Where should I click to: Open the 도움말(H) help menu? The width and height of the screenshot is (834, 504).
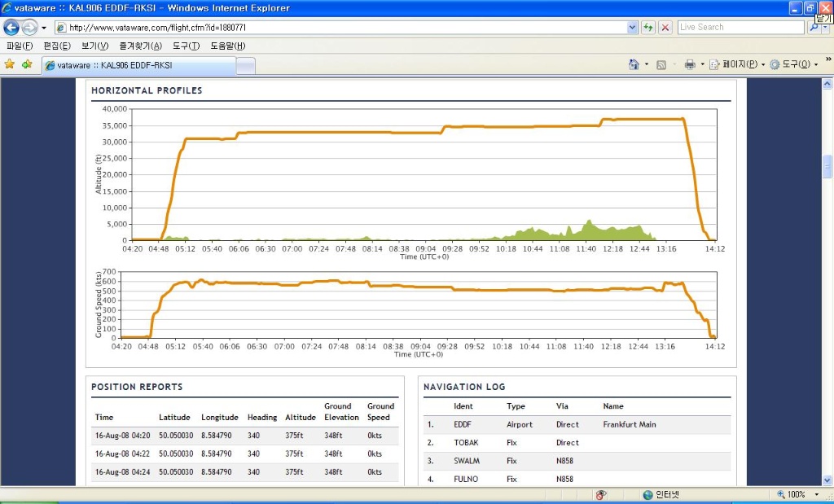[228, 46]
